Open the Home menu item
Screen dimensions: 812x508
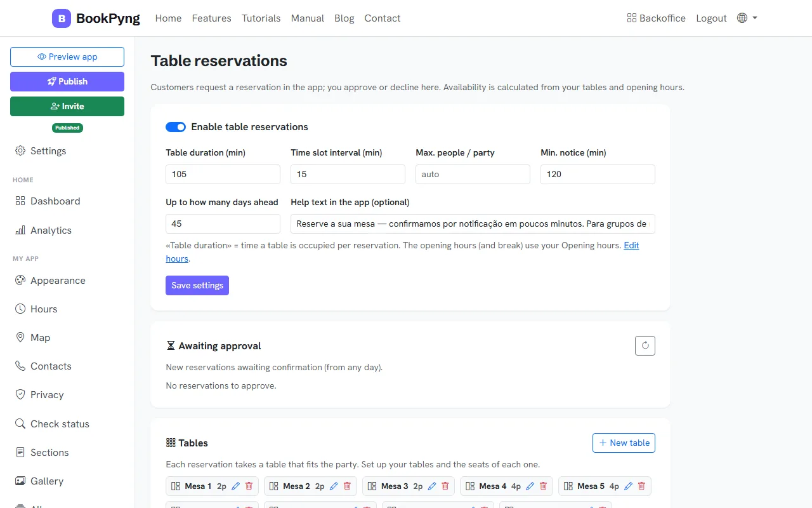pyautogui.click(x=168, y=18)
